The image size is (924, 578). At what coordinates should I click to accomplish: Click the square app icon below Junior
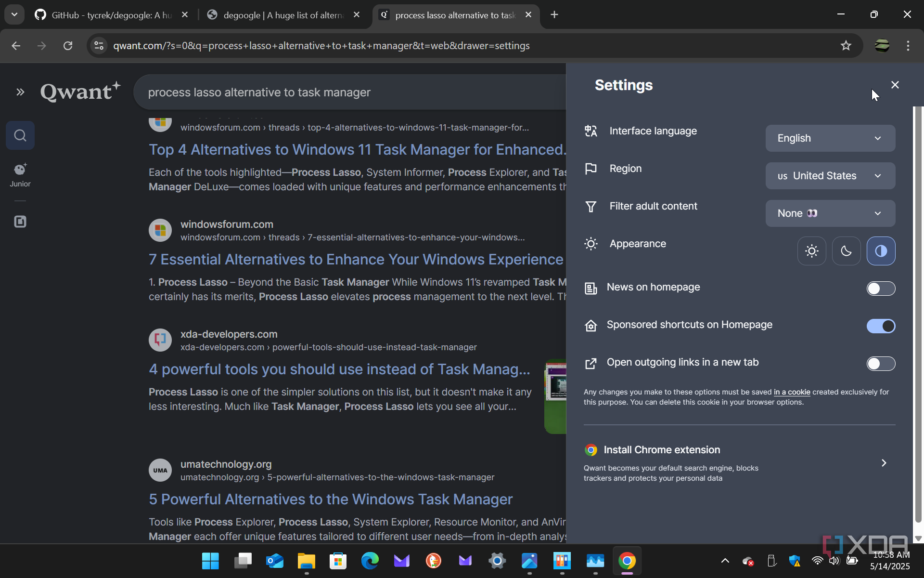pos(20,222)
